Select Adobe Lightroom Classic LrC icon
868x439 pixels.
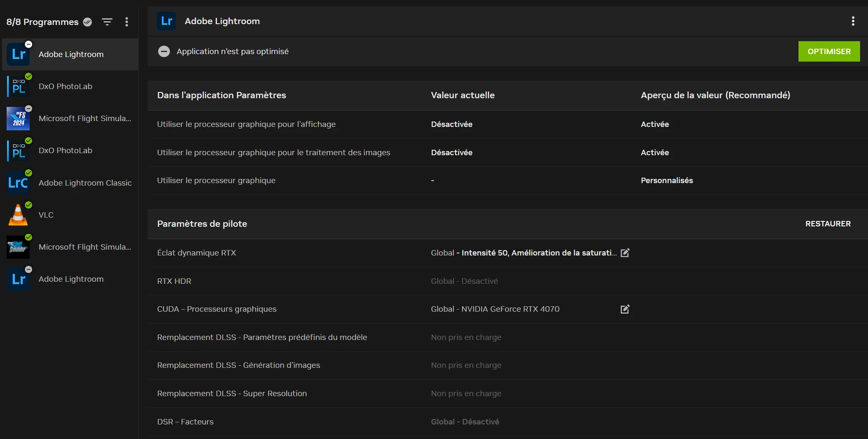click(x=18, y=183)
